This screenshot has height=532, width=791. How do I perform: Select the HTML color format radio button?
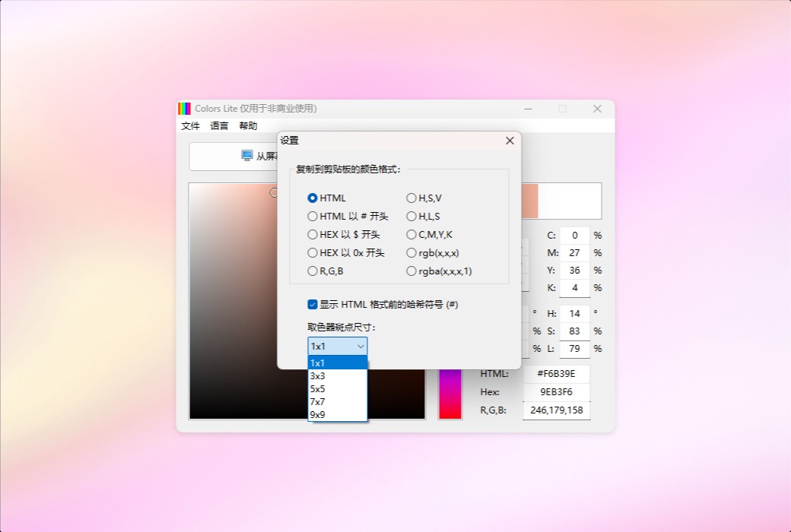click(313, 198)
